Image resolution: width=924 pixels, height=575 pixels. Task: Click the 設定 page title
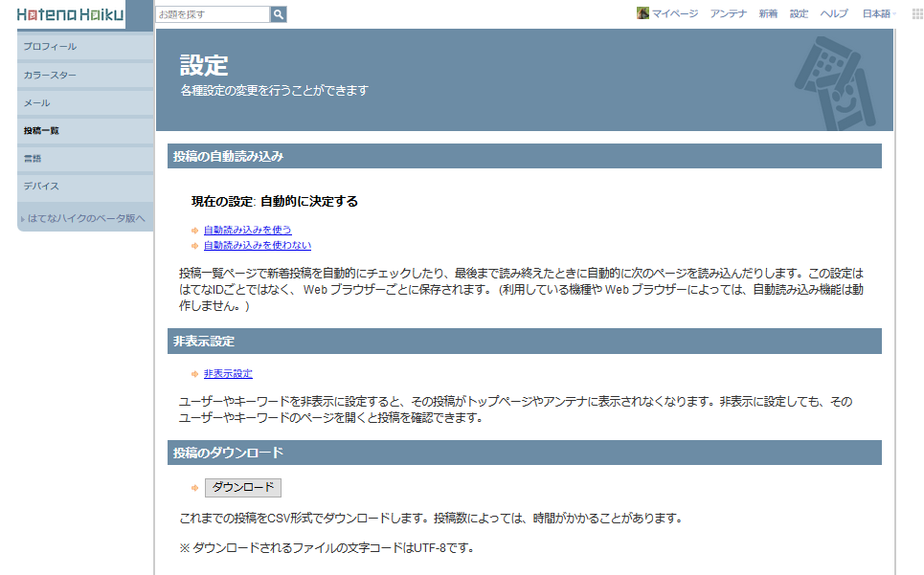point(204,65)
